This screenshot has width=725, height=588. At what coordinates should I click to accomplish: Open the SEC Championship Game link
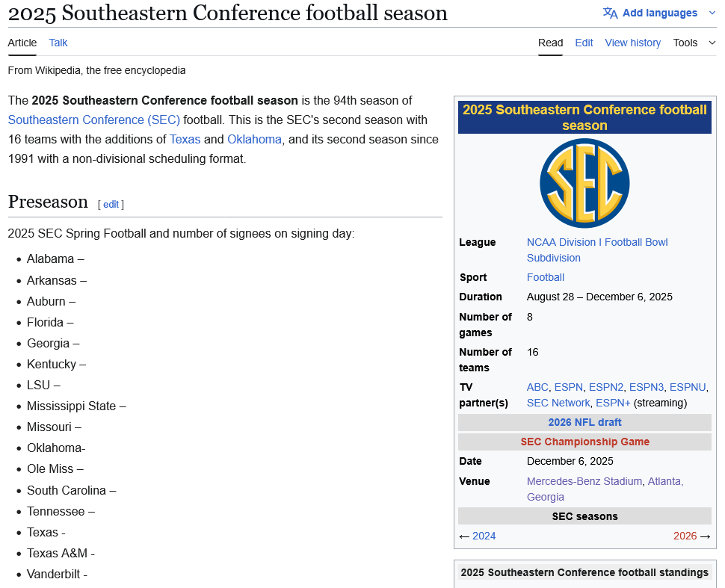(584, 442)
